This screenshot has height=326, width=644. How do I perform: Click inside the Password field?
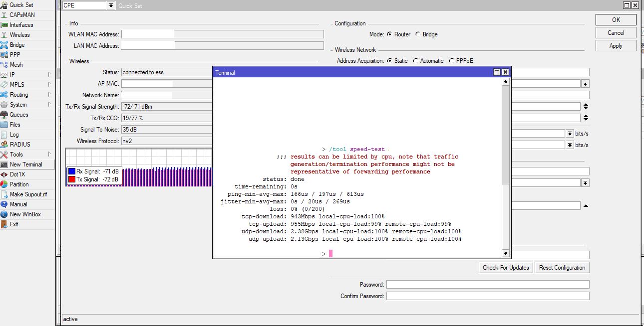pos(487,284)
